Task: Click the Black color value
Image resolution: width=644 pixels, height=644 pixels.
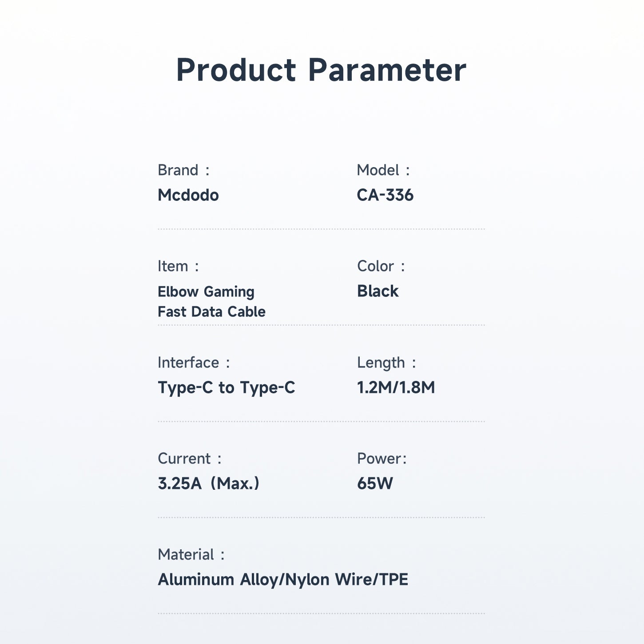Action: pos(378,291)
